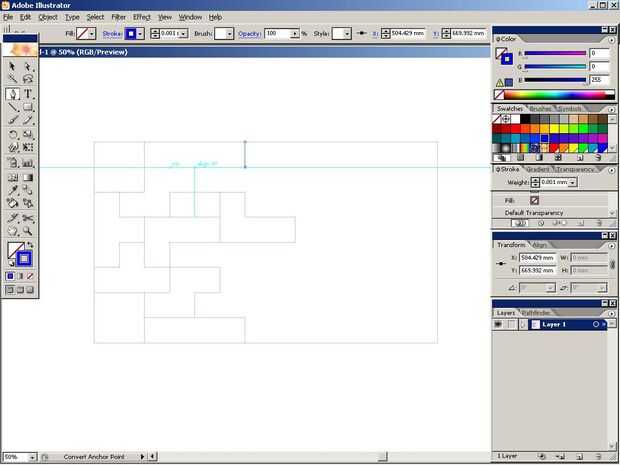Switch to the Brushes tab
This screenshot has height=465, width=620.
pyautogui.click(x=540, y=109)
